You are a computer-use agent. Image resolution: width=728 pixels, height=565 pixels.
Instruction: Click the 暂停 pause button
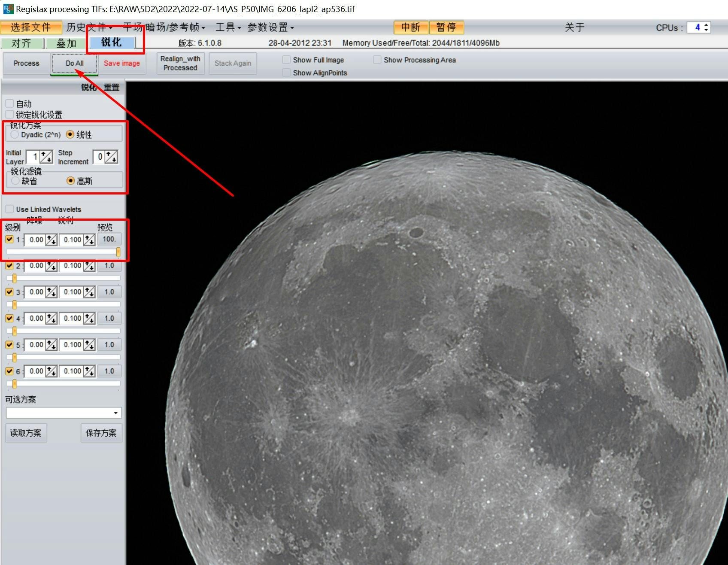[x=446, y=27]
